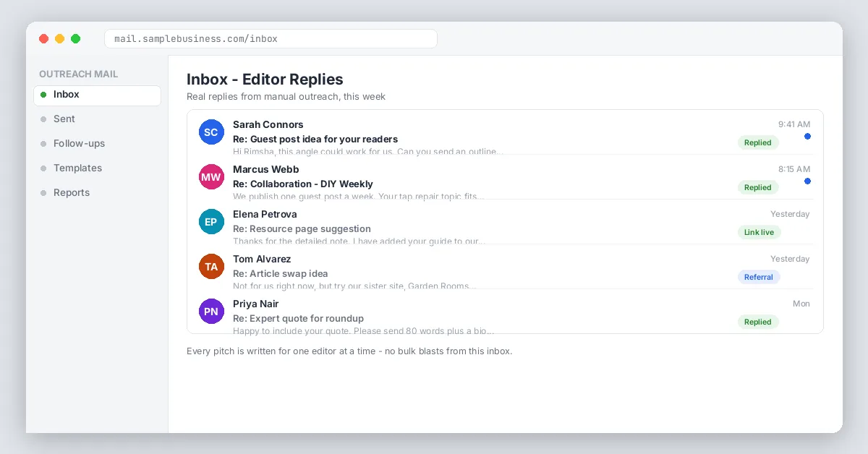The width and height of the screenshot is (868, 454).
Task: Open Sarah Connors SC avatar
Action: 210,132
